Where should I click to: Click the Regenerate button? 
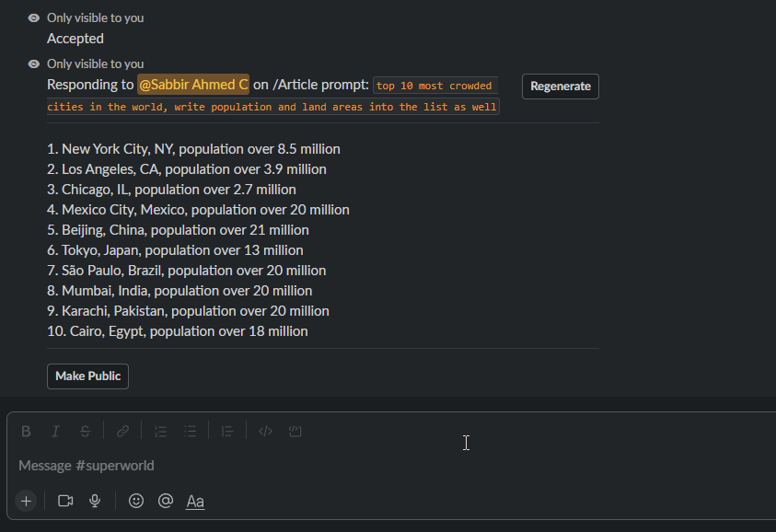(560, 86)
